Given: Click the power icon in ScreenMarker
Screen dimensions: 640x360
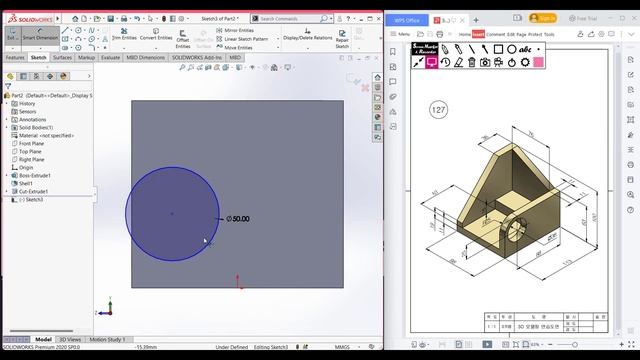Looking at the screenshot, I should tap(511, 62).
